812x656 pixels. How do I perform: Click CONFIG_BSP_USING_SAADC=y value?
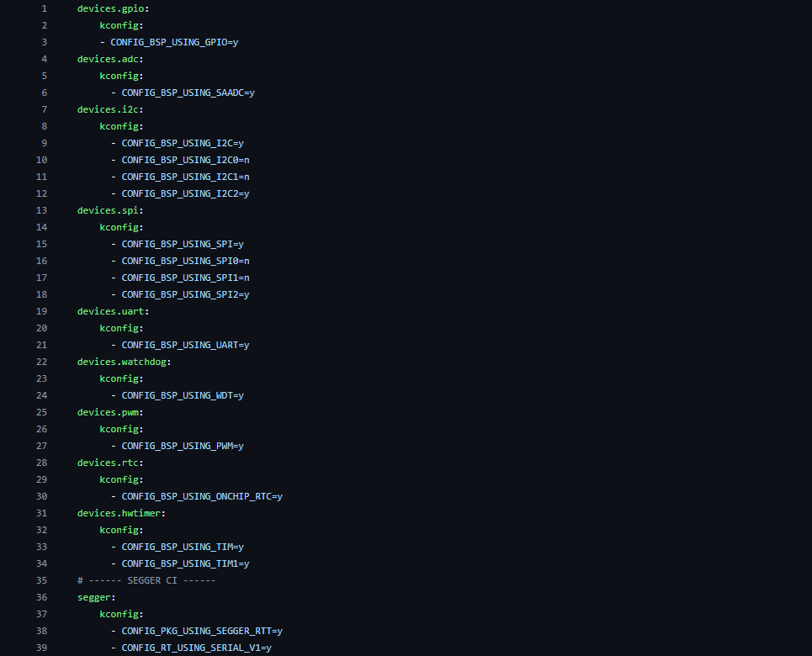[188, 93]
